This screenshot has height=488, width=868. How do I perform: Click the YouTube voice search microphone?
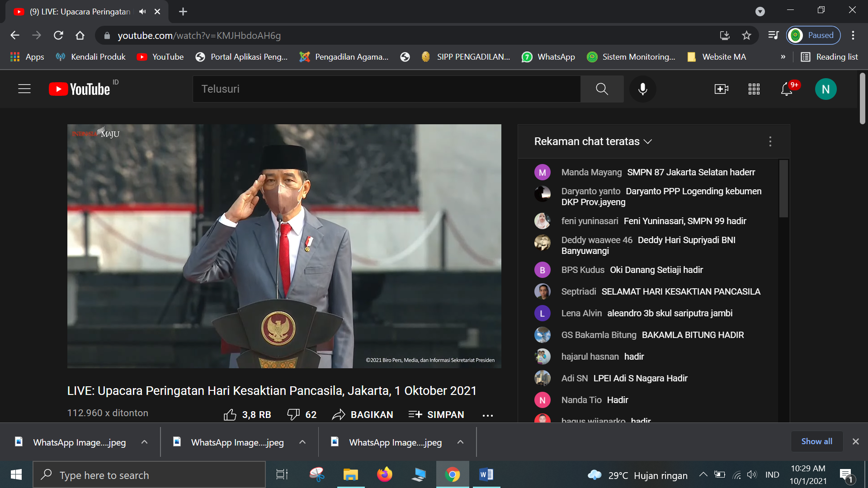pos(642,89)
